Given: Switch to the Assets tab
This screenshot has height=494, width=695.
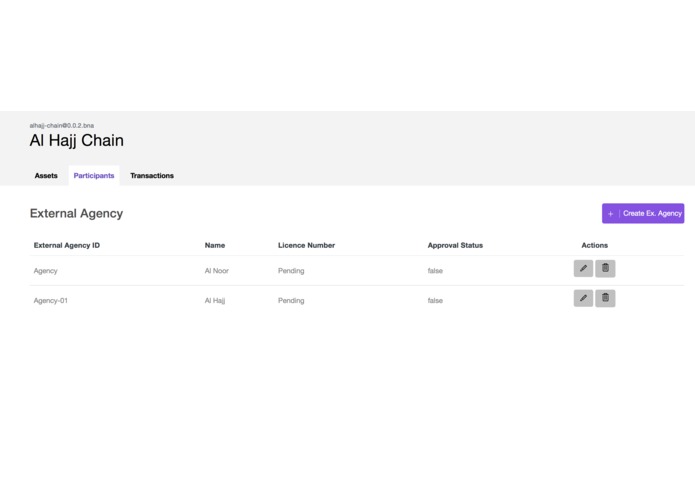Looking at the screenshot, I should coord(46,175).
